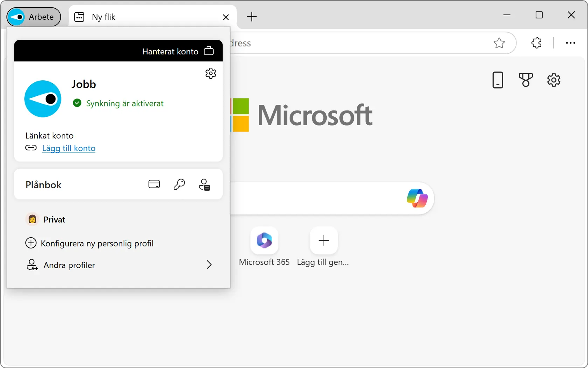Open page settings gear on new tab
This screenshot has height=368, width=588.
coord(554,80)
